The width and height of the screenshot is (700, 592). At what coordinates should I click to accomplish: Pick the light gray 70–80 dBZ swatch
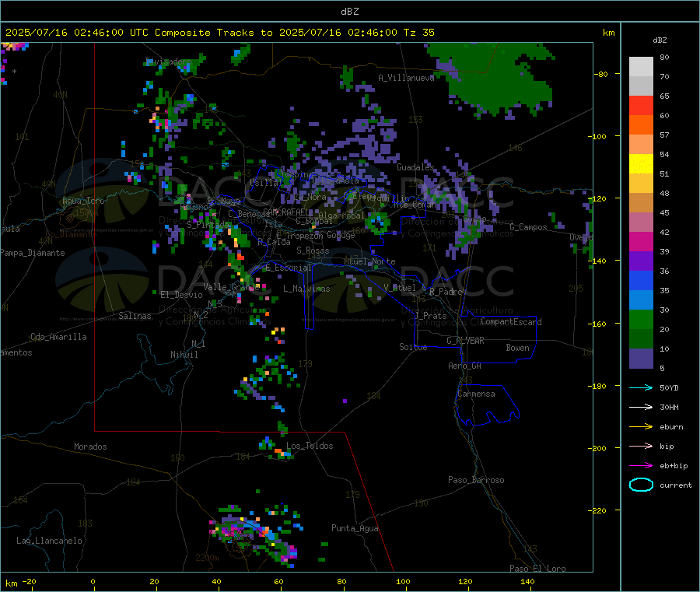[641, 67]
